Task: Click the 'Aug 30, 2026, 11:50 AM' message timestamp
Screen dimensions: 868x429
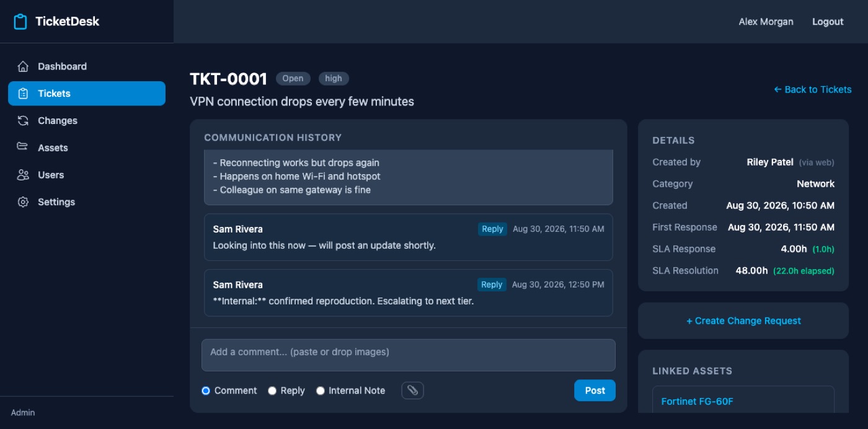Action: (558, 229)
